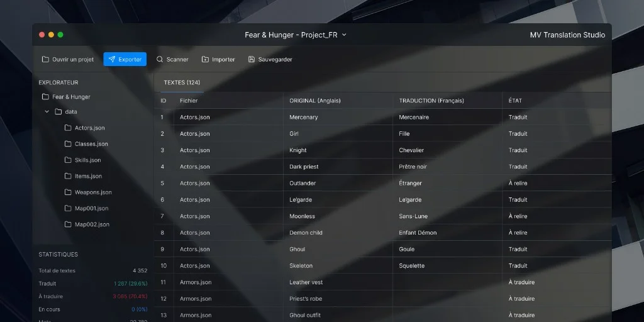
Task: Click the original text Mercenary
Action: 304,117
